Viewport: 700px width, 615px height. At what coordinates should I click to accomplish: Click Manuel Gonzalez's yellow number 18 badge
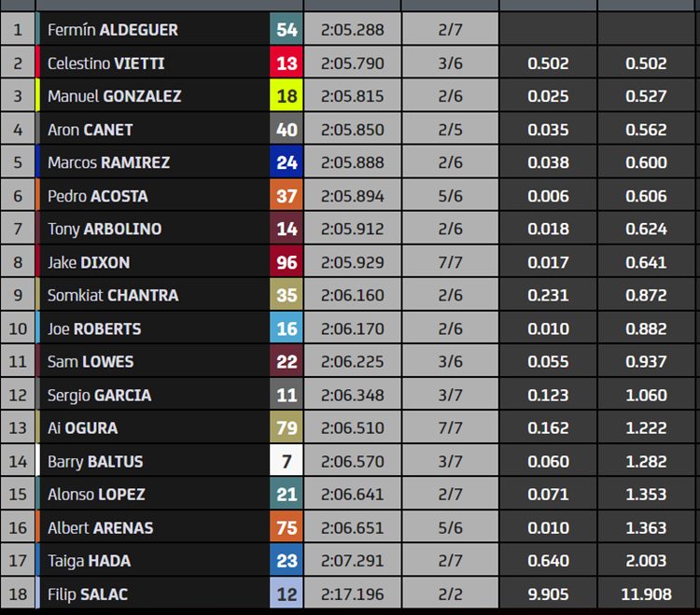click(x=287, y=96)
